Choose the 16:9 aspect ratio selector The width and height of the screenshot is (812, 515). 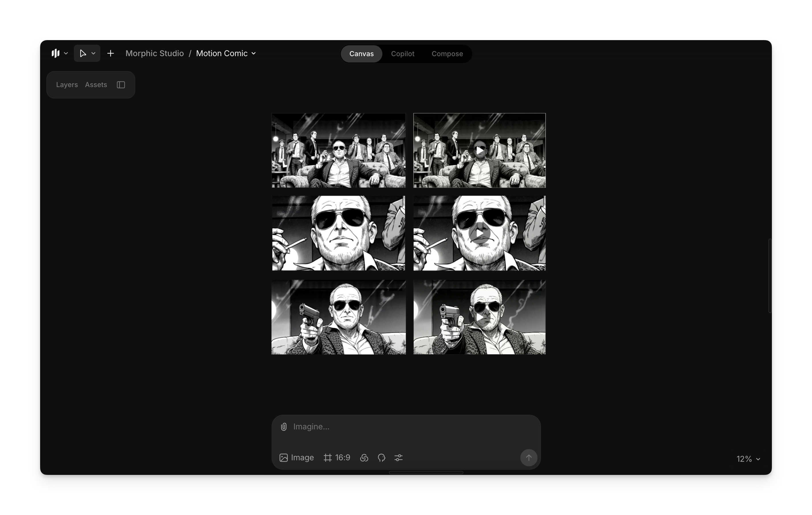click(x=337, y=458)
